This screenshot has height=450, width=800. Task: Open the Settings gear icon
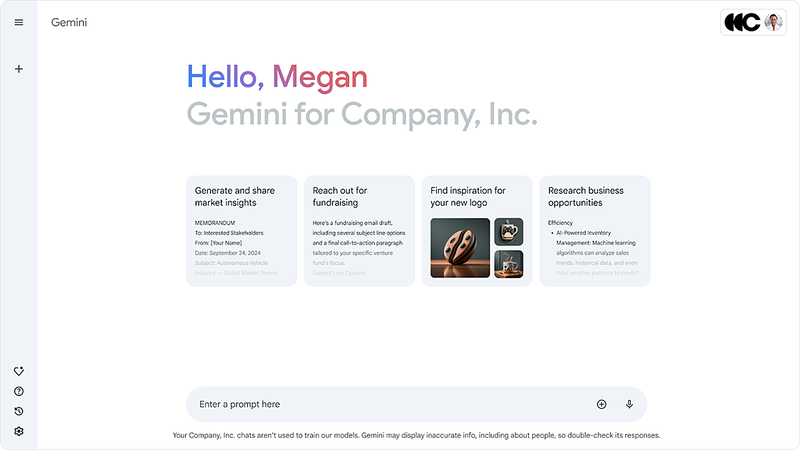[x=19, y=431]
